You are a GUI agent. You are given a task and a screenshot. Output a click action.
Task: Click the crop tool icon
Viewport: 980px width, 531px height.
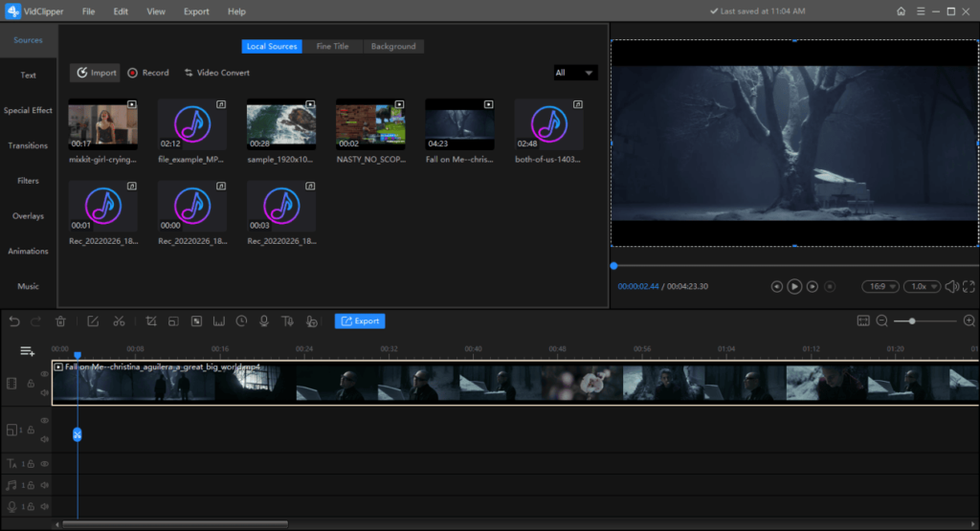click(x=151, y=321)
